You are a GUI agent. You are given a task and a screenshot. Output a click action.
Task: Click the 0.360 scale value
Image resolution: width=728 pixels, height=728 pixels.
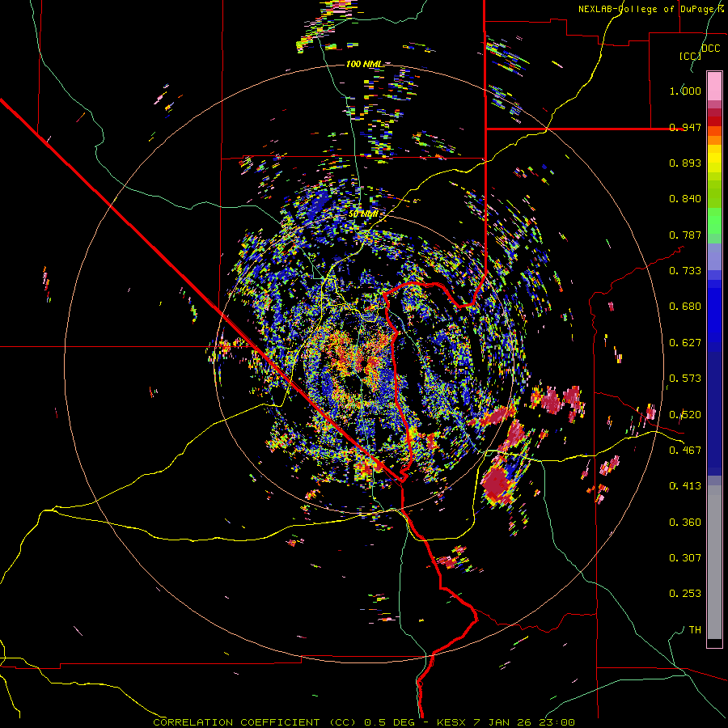point(685,523)
